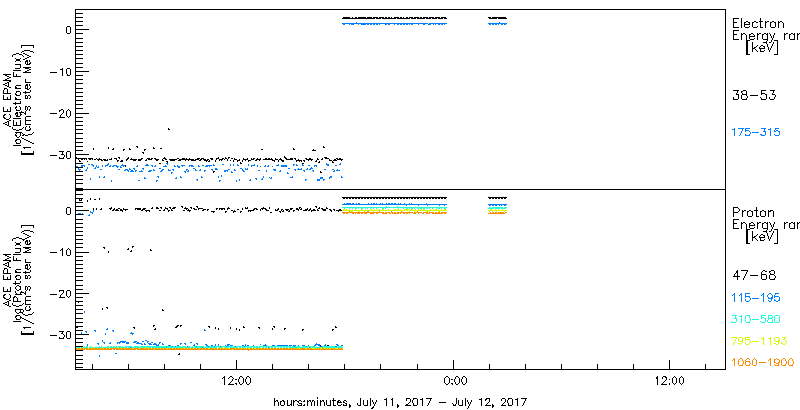Viewport: 800px width, 410px height.
Task: Select the 310-580 proton energy label
Action: pos(756,319)
